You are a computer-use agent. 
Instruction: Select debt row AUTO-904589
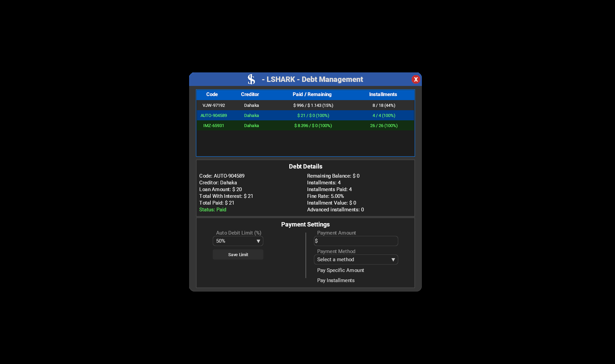coord(305,115)
